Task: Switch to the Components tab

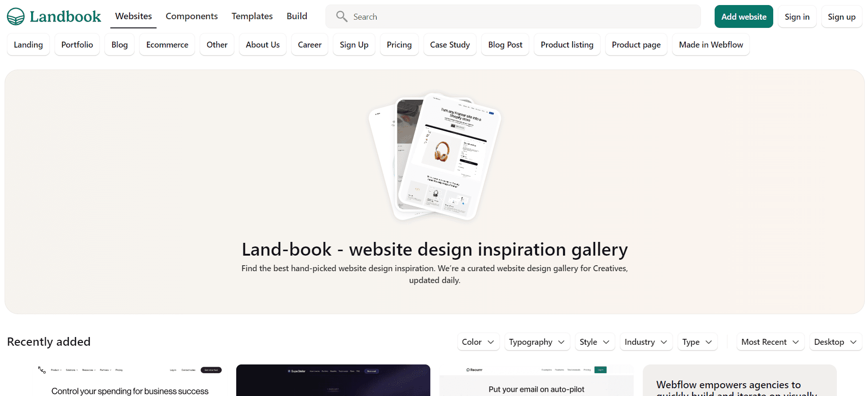Action: (191, 16)
